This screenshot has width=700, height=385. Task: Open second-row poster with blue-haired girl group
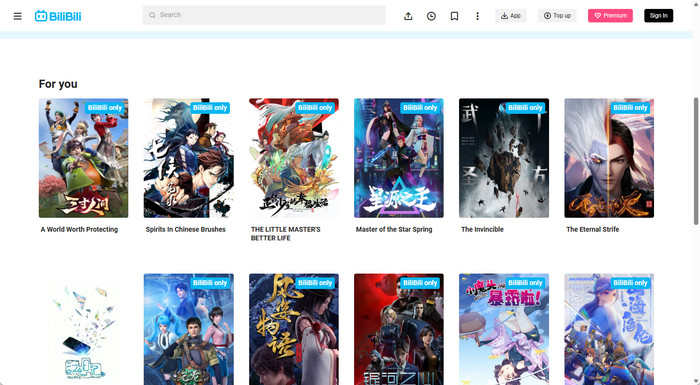(x=188, y=329)
